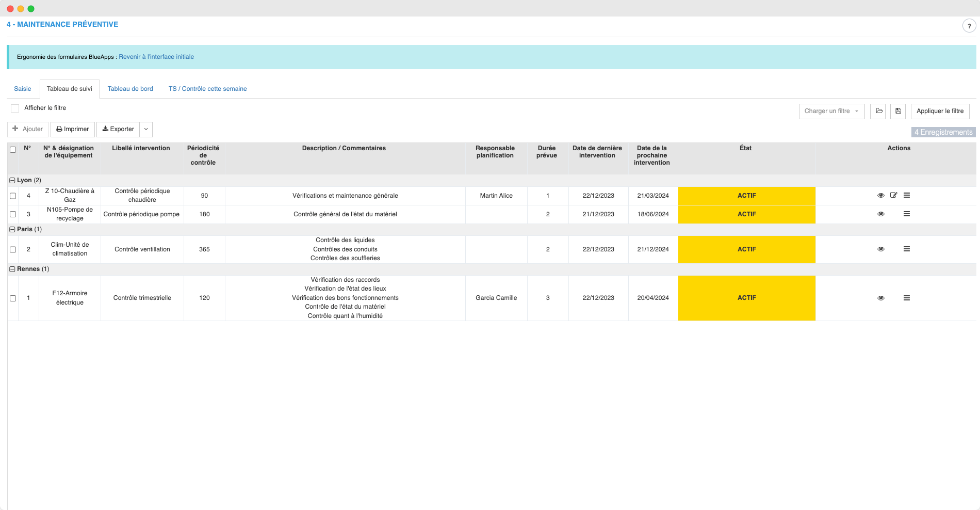View record of N105-Pompe de recyclage
This screenshot has width=980, height=510.
[x=880, y=214]
